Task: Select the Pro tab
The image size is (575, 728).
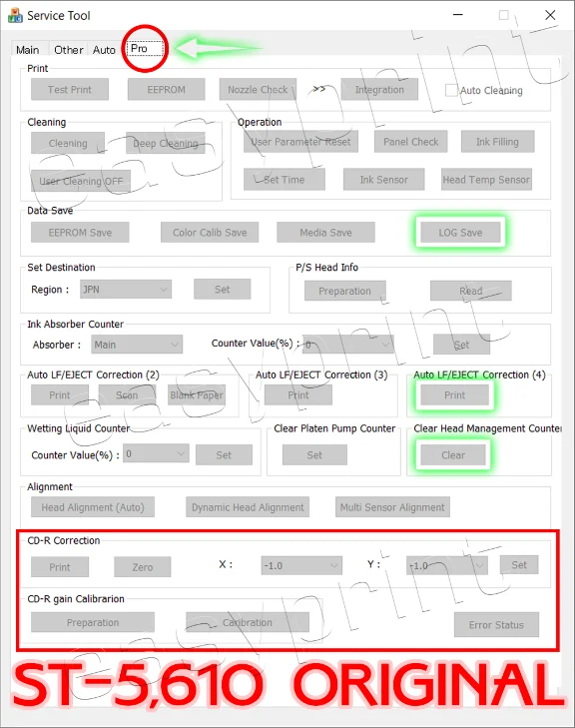Action: click(x=145, y=48)
